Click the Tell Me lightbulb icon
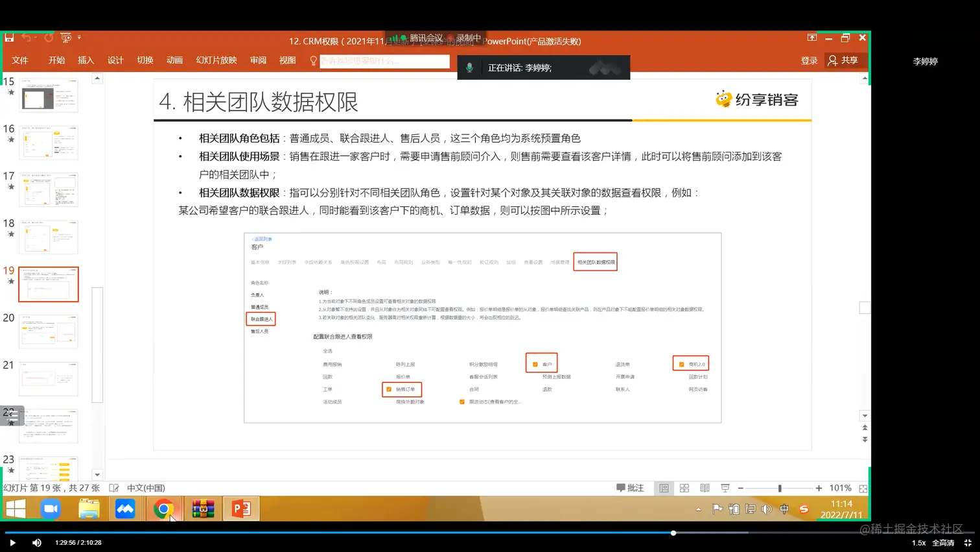This screenshot has width=980, height=552. pyautogui.click(x=314, y=61)
